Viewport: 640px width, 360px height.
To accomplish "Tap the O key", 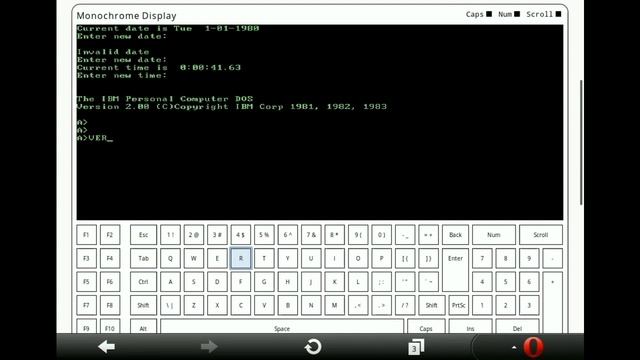I will click(x=358, y=258).
